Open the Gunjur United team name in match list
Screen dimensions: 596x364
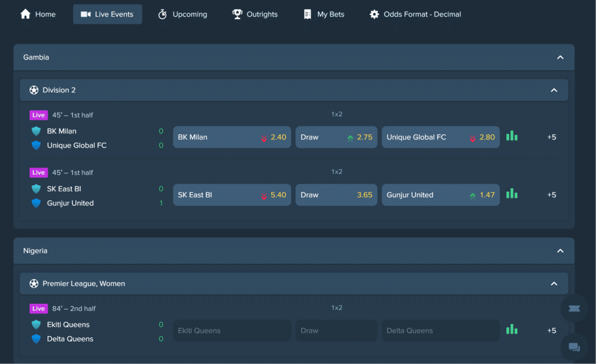[x=70, y=203]
